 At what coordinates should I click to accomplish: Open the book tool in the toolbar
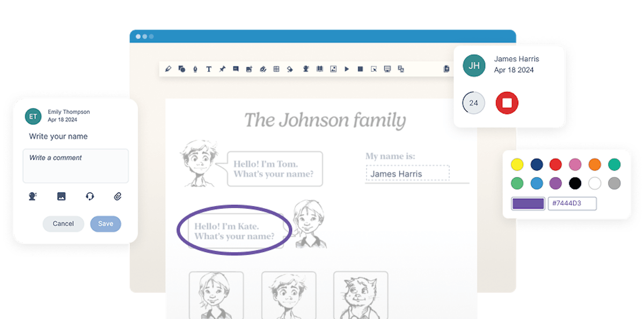(320, 69)
